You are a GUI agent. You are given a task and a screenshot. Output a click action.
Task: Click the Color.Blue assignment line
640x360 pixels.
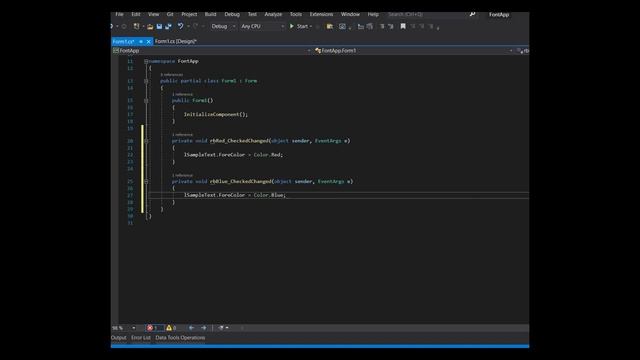[x=235, y=195]
